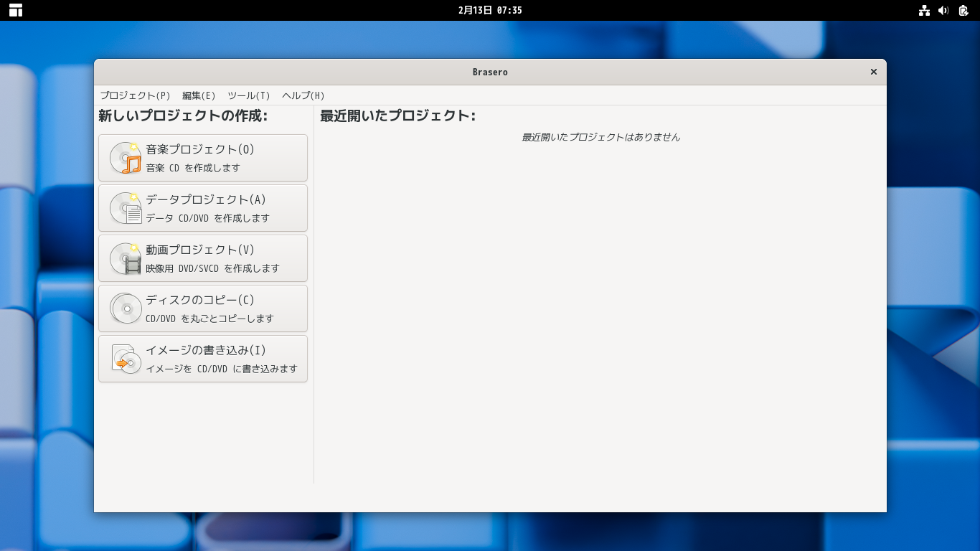Click the battery power icon in system tray
The image size is (980, 551).
pos(963,10)
